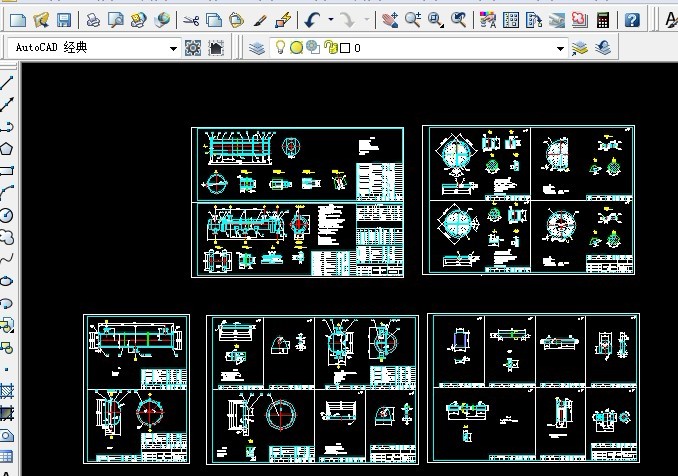Click the Redo arrow icon
The width and height of the screenshot is (678, 476).
coord(347,20)
